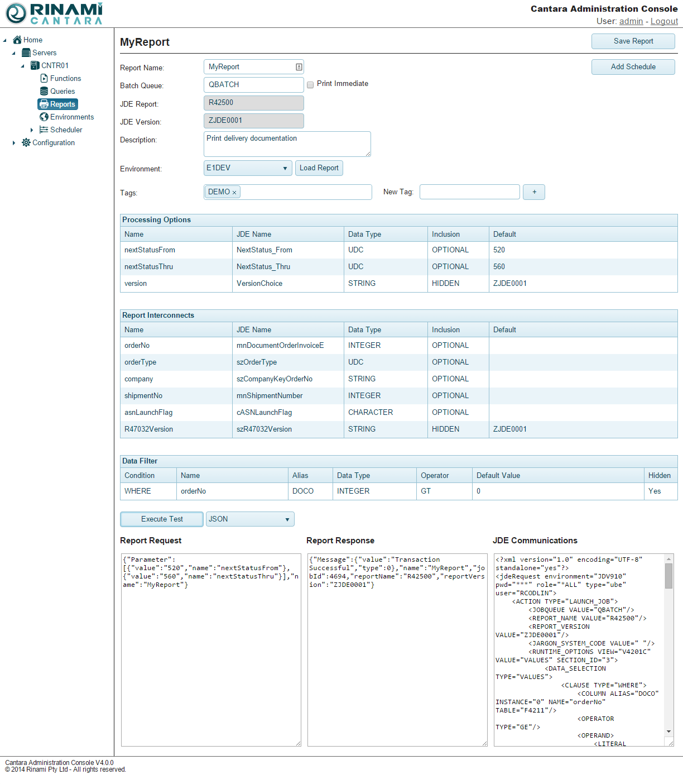This screenshot has height=784, width=683.
Task: Click the Logout link
Action: coord(664,21)
